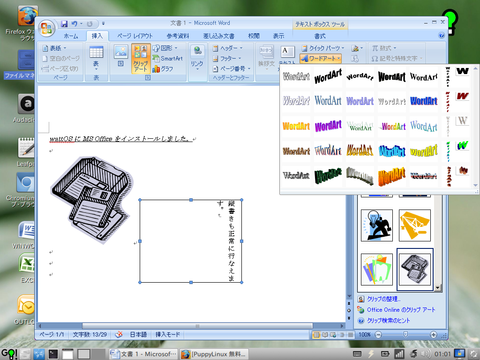This screenshot has height=360, width=480.
Task: Click the 100% zoom level button
Action: pos(365,335)
